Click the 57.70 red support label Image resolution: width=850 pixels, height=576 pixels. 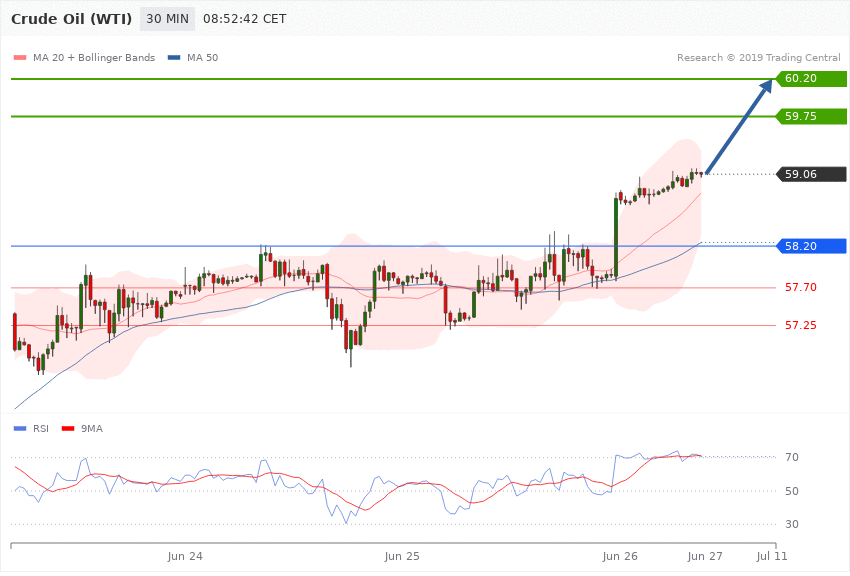point(801,288)
